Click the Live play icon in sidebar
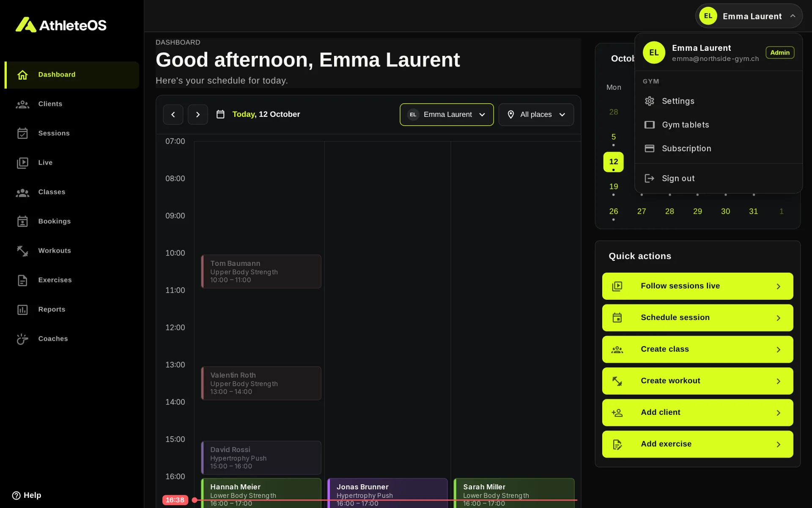Image resolution: width=812 pixels, height=508 pixels. [22, 163]
